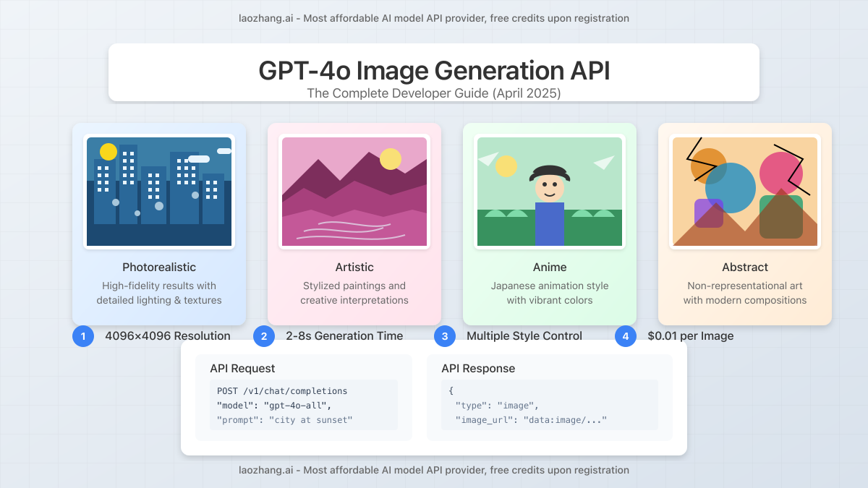Click "creative interpretations" text line
The image size is (868, 488).
pos(354,300)
